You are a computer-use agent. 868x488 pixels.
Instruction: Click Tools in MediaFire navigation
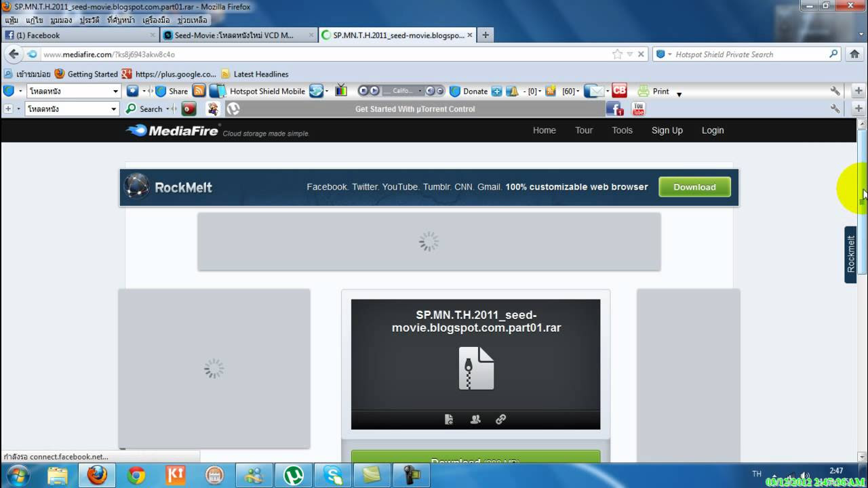[622, 130]
